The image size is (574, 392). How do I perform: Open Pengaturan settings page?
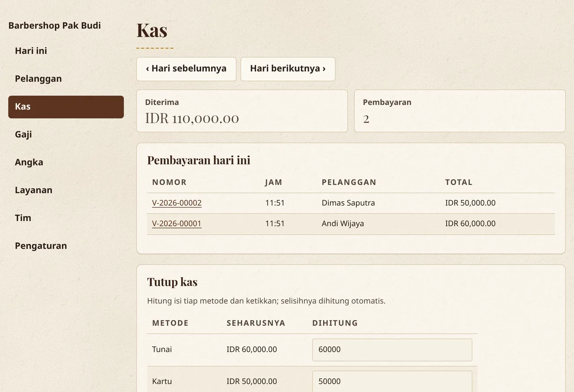pos(66,246)
